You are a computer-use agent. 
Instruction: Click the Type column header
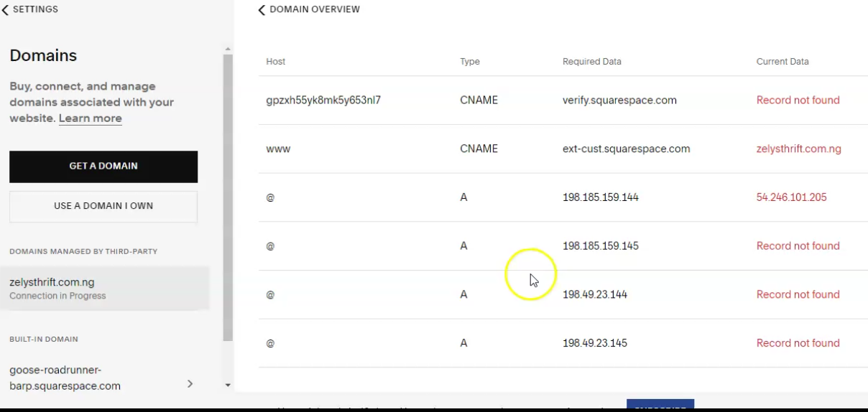pyautogui.click(x=470, y=62)
